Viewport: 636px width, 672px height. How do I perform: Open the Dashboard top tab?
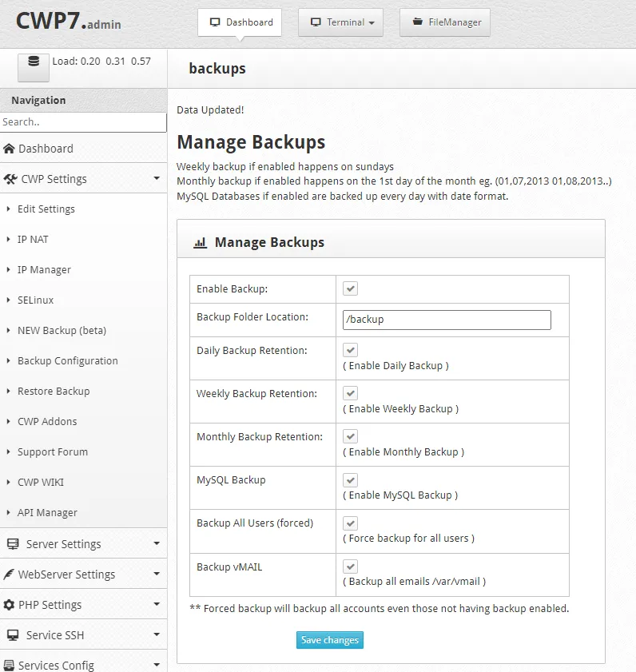(240, 22)
